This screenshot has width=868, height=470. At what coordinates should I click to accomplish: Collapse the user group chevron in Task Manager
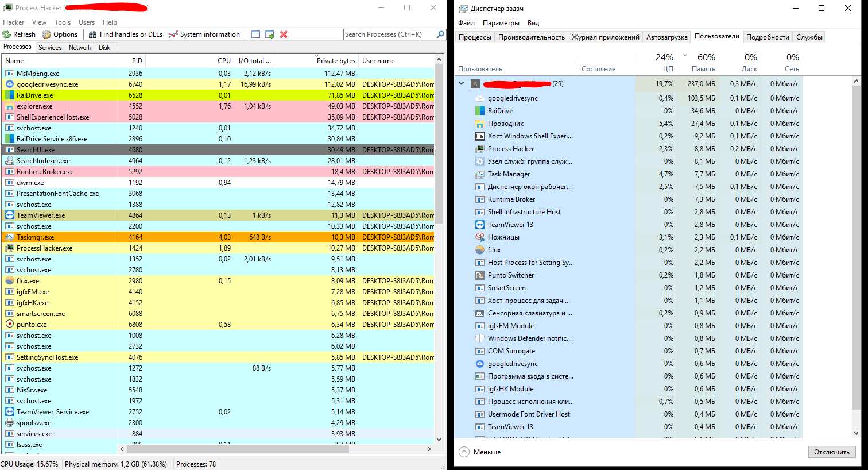tap(462, 83)
